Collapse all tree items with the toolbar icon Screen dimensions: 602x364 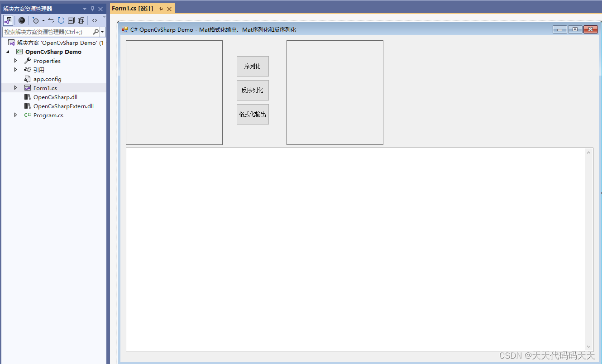click(x=71, y=20)
